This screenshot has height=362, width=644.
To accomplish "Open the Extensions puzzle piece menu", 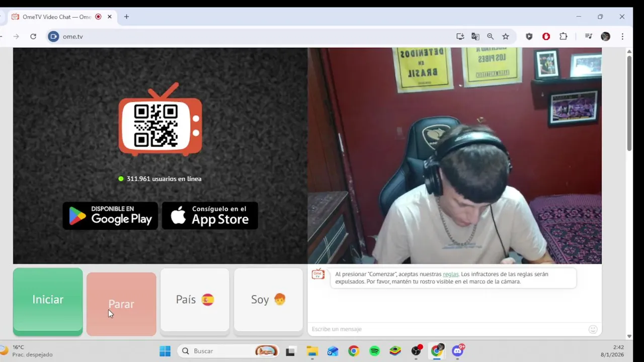I will [563, 36].
